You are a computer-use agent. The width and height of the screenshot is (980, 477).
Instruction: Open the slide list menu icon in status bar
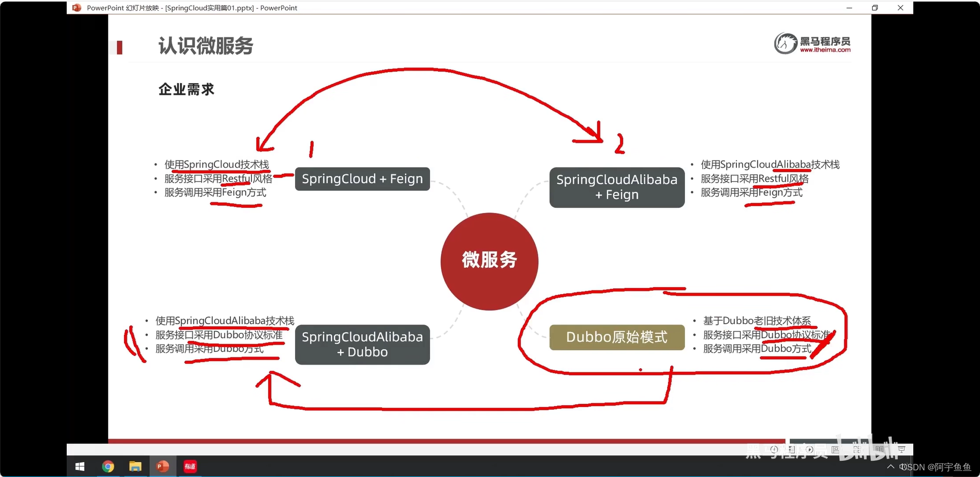coord(792,450)
